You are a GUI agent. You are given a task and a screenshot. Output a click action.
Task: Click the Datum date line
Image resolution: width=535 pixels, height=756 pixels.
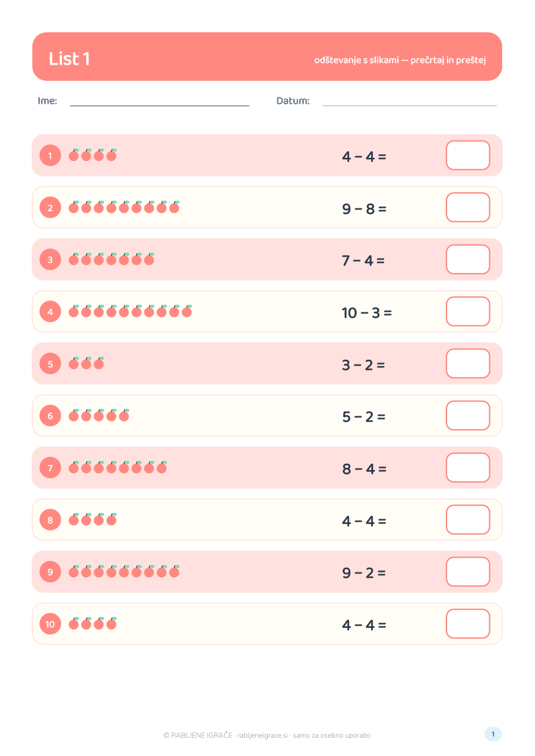click(x=409, y=105)
